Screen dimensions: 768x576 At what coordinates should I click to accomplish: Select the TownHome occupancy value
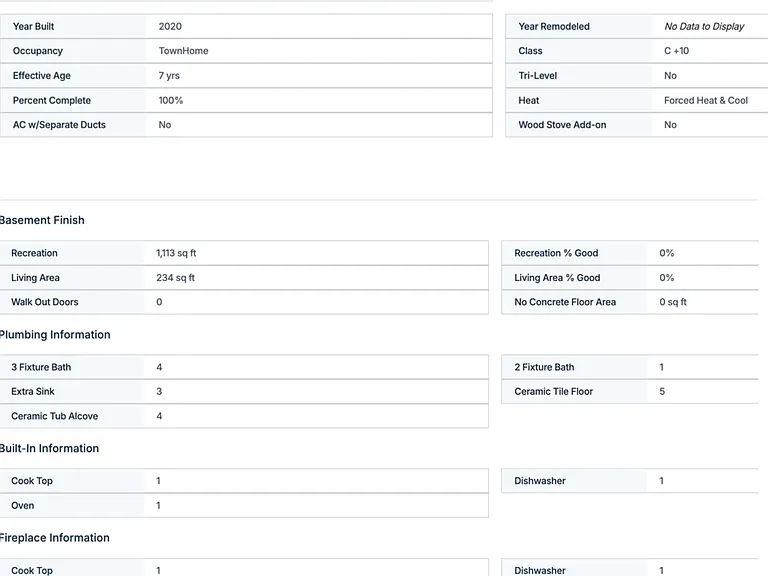(183, 51)
